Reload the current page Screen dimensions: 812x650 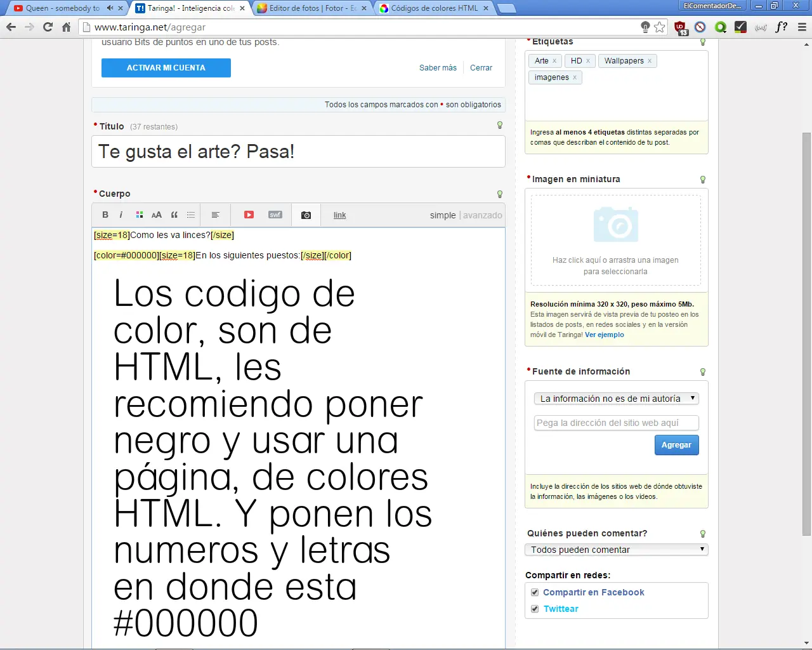(x=48, y=27)
